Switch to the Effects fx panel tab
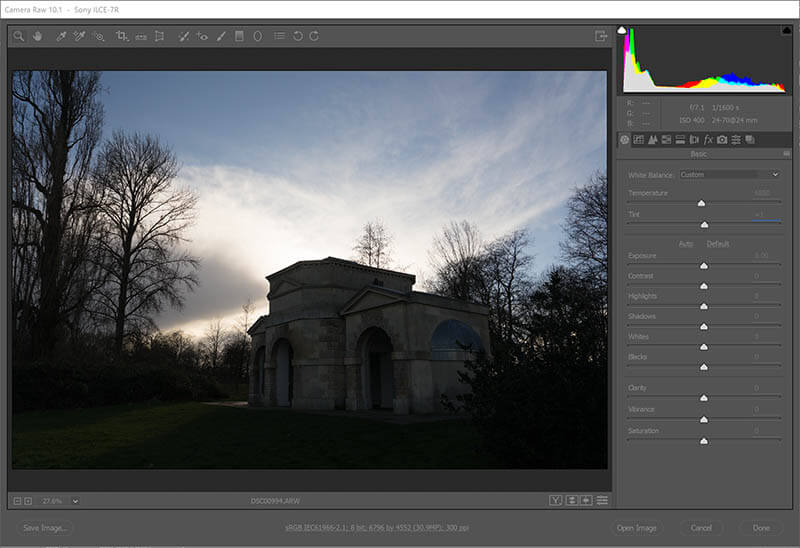800x548 pixels. pos(708,139)
